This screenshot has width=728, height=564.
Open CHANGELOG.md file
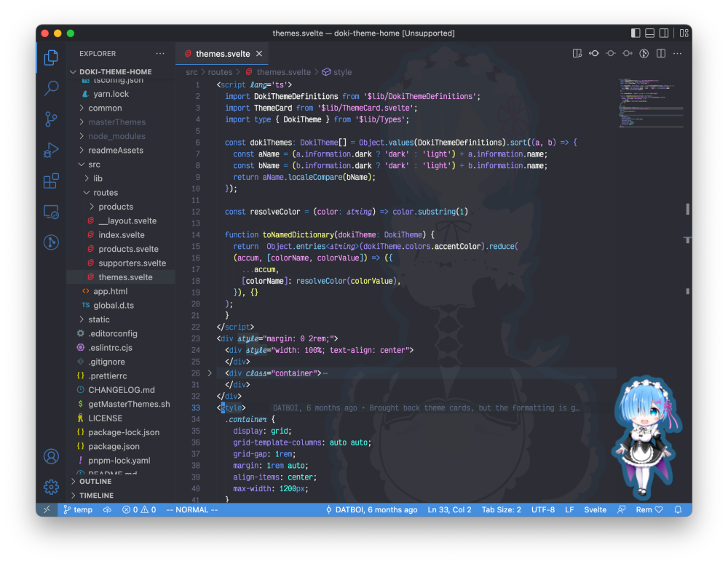click(121, 390)
